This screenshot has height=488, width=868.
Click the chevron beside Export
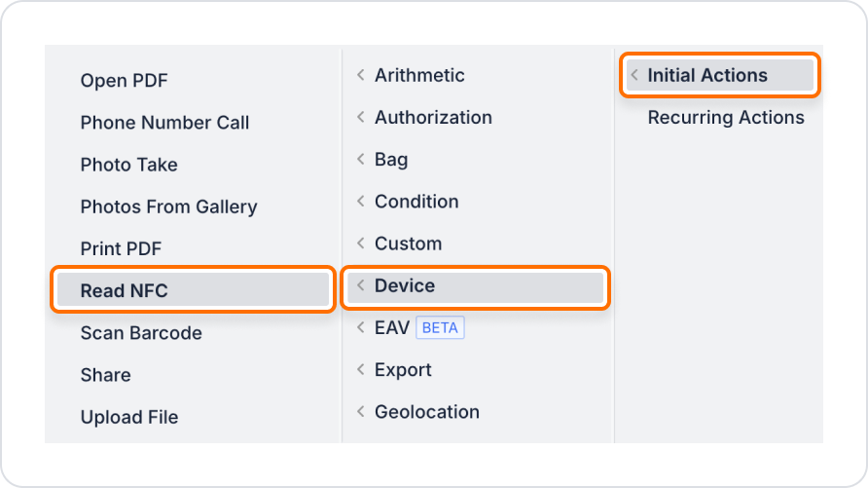click(361, 369)
